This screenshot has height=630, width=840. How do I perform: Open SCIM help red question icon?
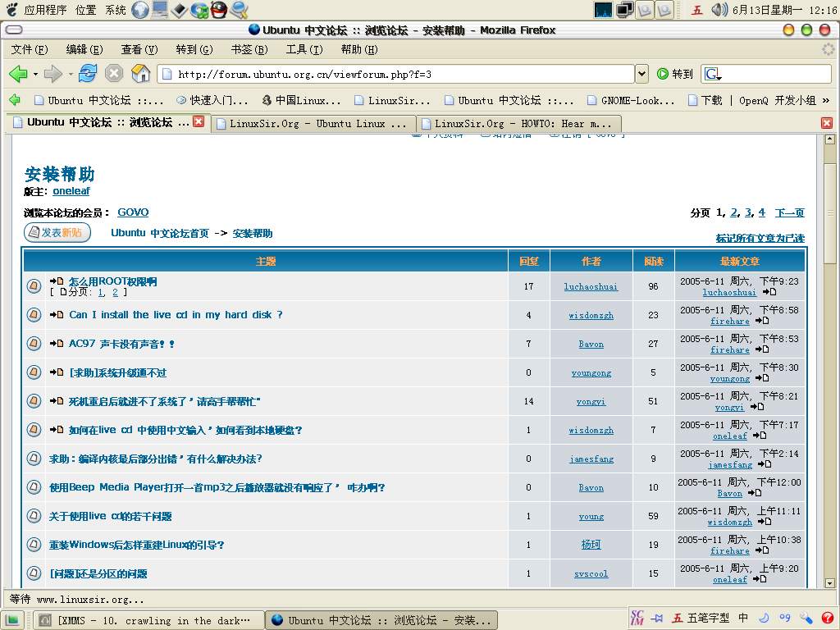pos(827,619)
